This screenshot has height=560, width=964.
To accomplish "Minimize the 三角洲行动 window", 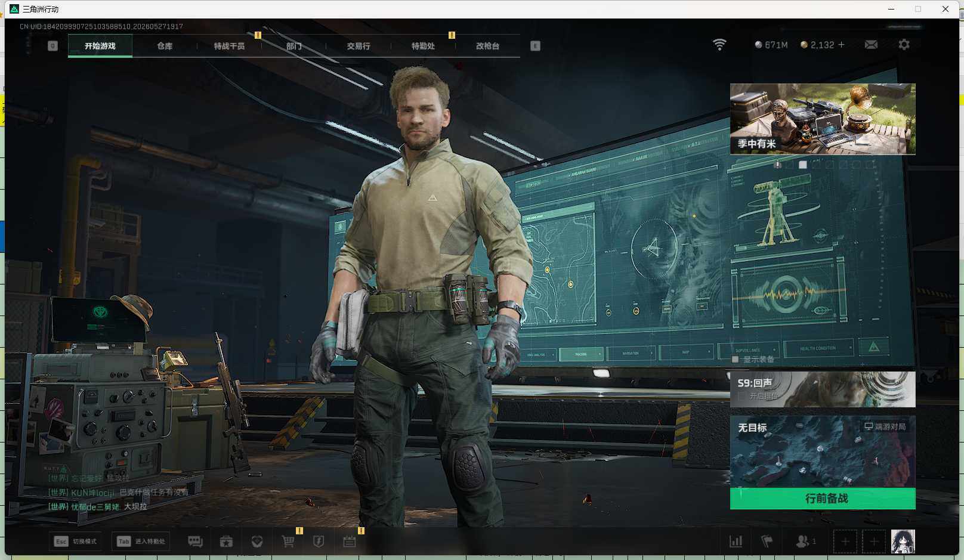I will tap(891, 9).
